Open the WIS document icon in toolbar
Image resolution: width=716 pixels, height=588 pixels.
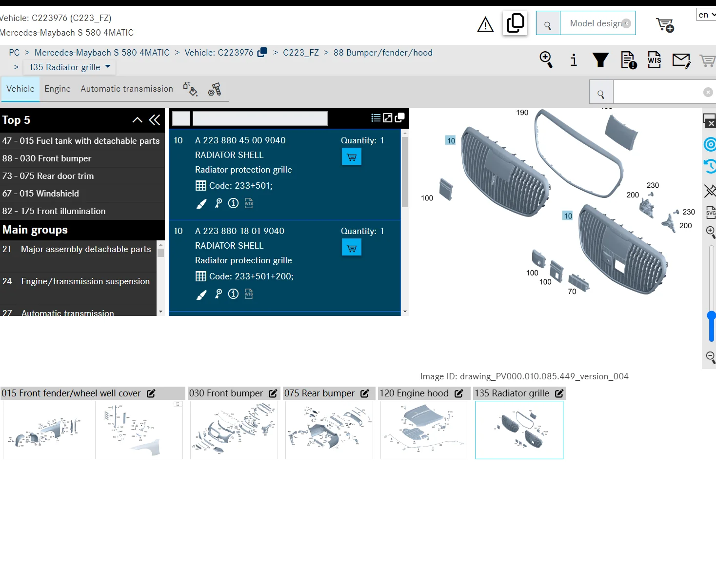coord(654,60)
